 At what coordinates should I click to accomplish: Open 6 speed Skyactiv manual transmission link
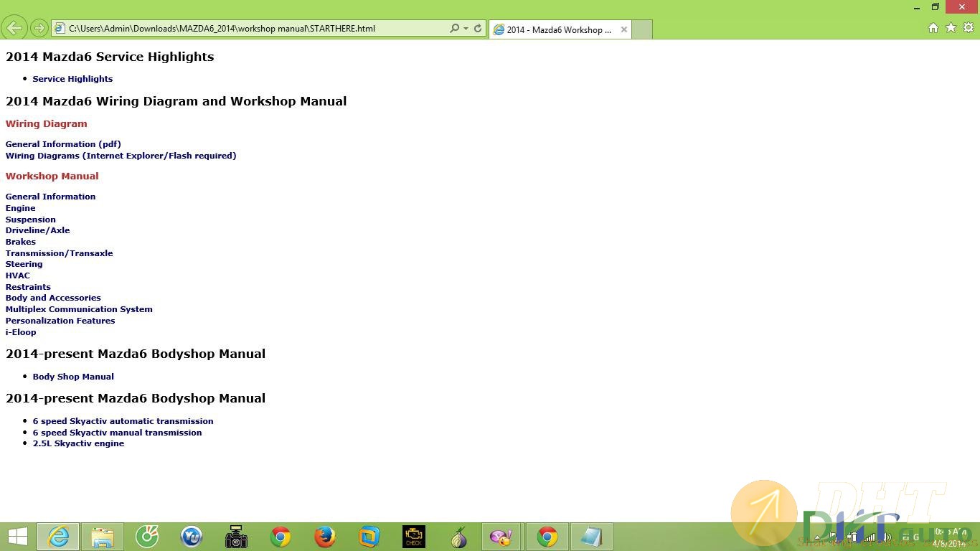click(x=117, y=433)
